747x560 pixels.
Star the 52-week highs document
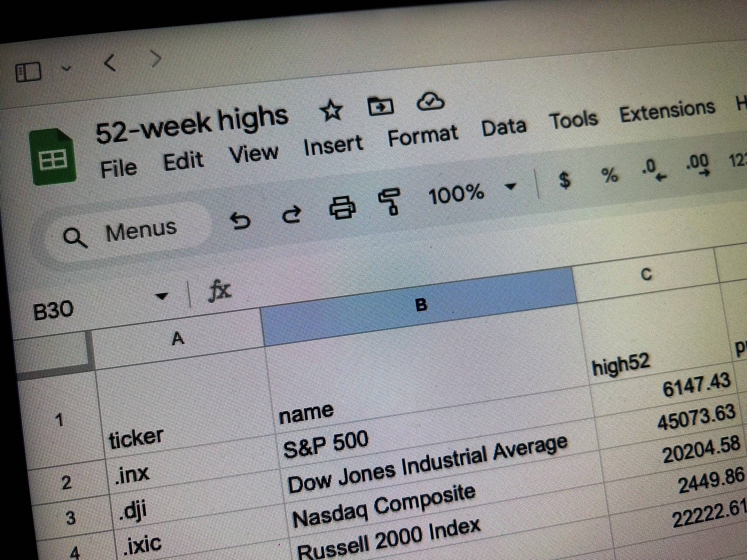point(331,110)
